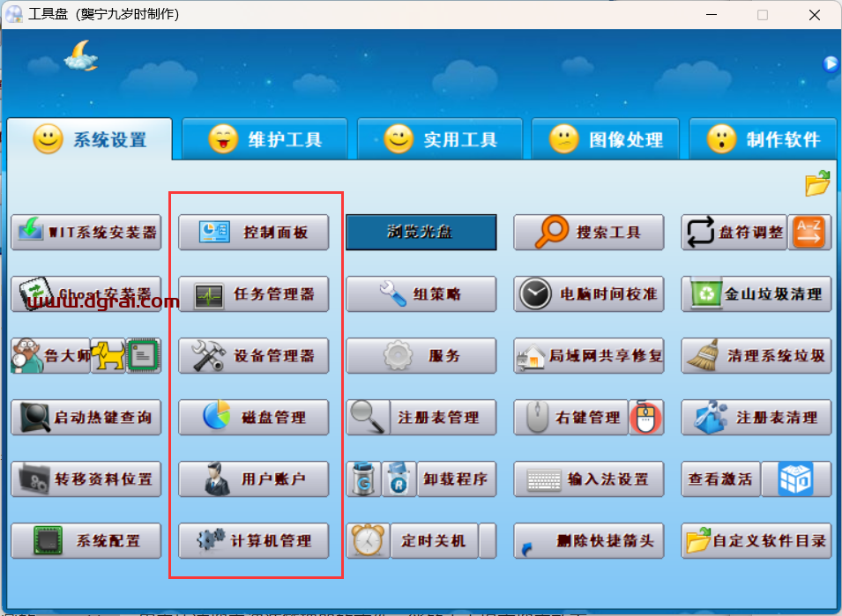Screen dimensions: 842x616
Task: Open 服务 with gear icon
Action: coord(421,356)
